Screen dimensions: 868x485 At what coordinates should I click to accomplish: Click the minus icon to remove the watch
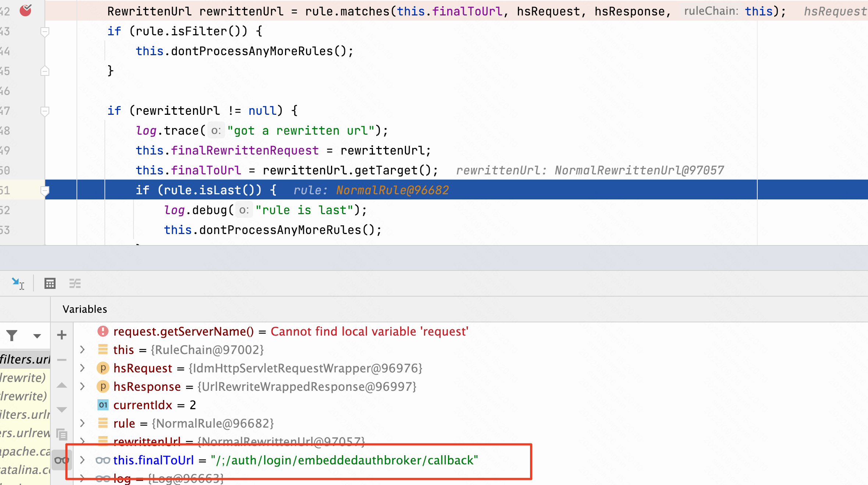tap(62, 360)
